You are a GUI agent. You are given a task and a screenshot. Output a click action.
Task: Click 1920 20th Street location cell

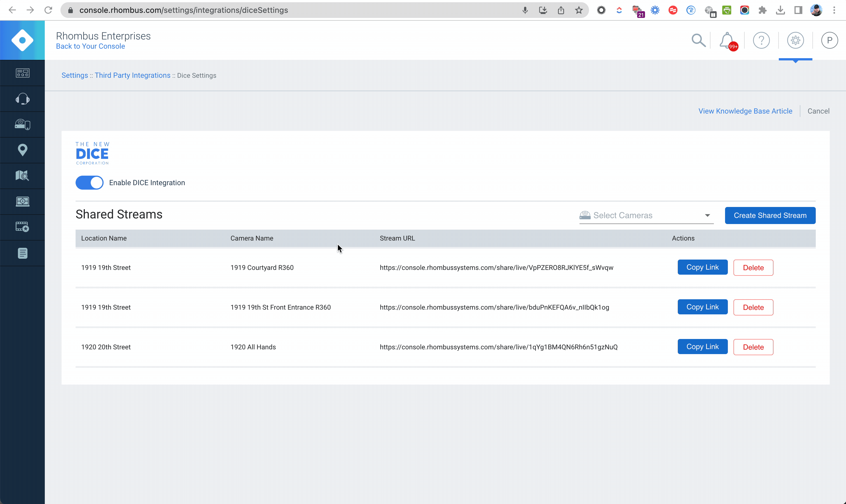pyautogui.click(x=106, y=347)
